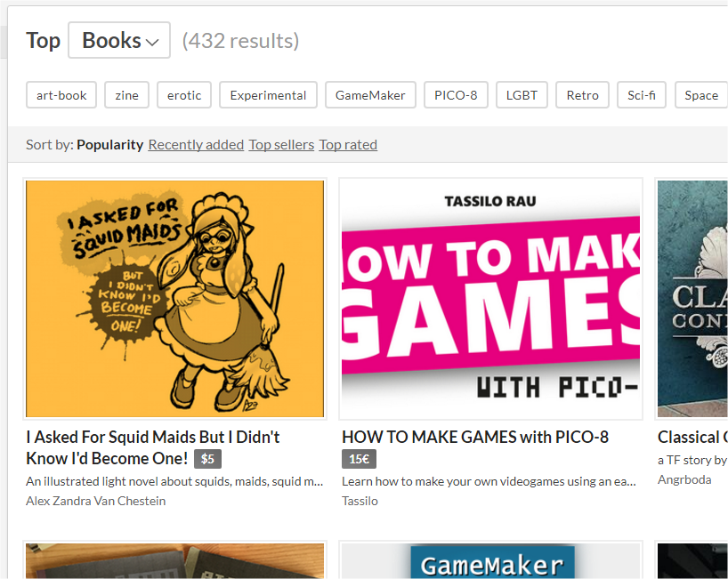
Task: Click the 'Learn how to make your own' description
Action: coord(489,481)
